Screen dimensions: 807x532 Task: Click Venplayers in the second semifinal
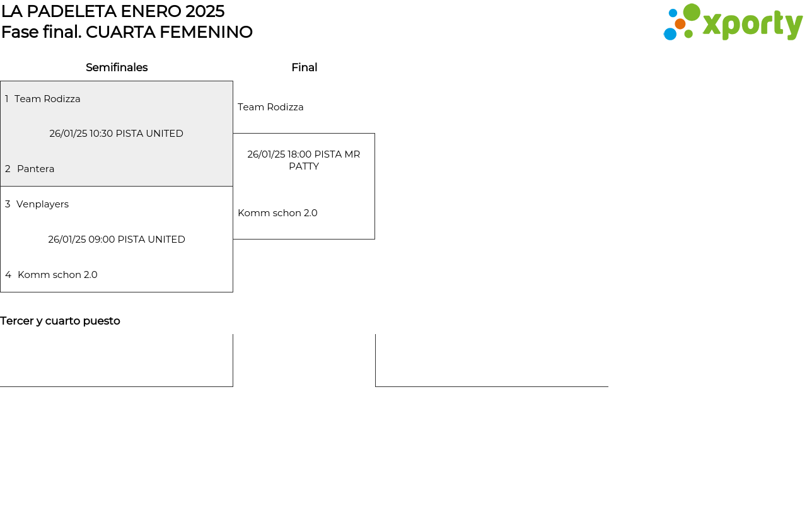click(42, 204)
